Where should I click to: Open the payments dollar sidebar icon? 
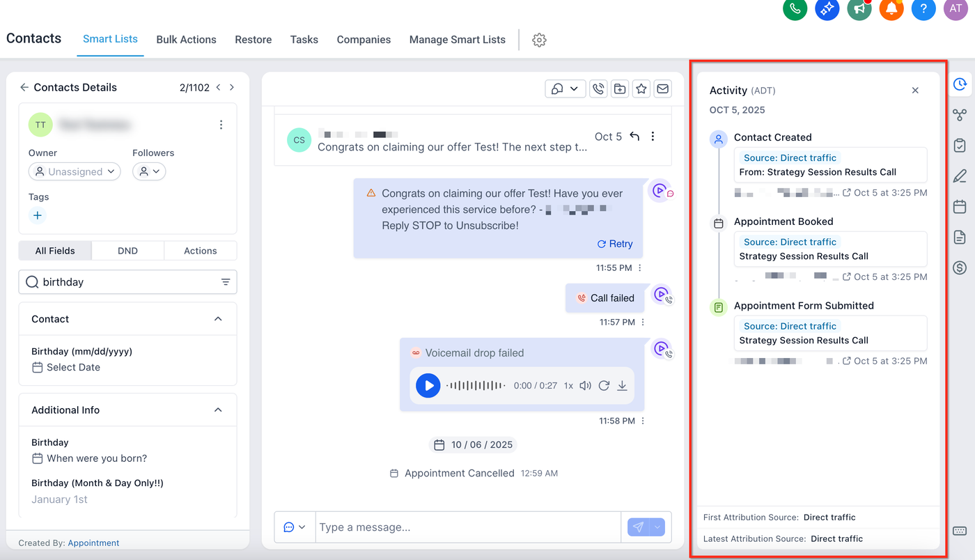tap(960, 267)
